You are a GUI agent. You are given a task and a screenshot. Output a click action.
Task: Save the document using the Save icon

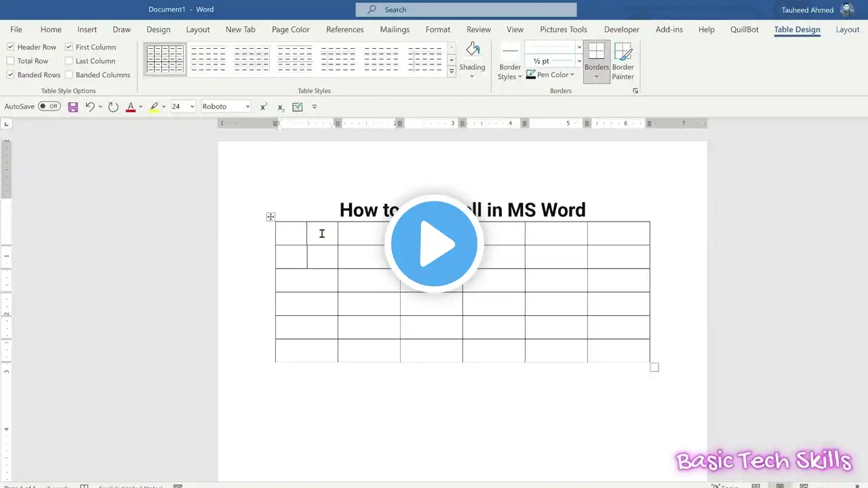pos(73,107)
